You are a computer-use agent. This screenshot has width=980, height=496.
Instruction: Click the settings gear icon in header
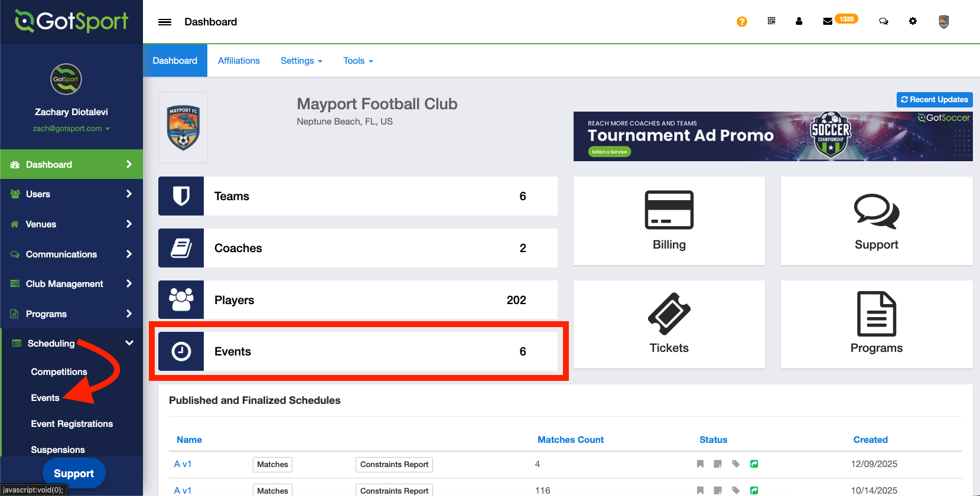(913, 21)
